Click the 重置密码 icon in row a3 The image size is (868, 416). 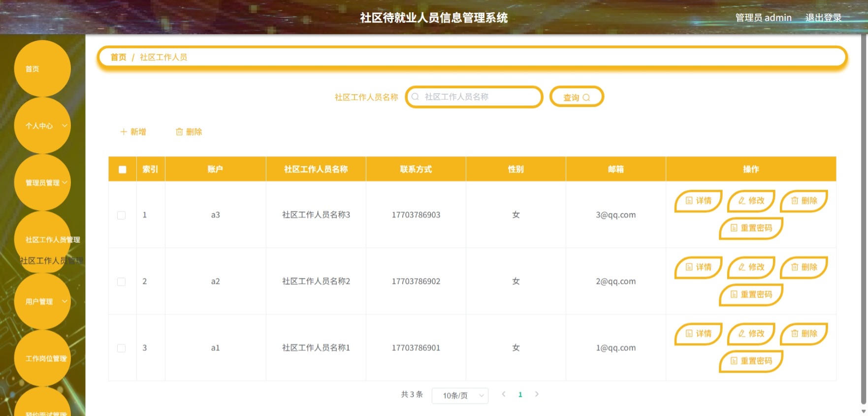coord(734,228)
